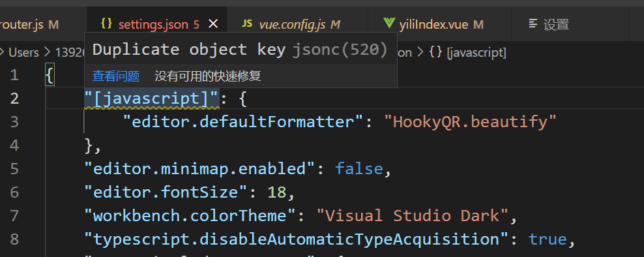The height and width of the screenshot is (257, 644).
Task: Select the 设置 tab label
Action: 556,25
